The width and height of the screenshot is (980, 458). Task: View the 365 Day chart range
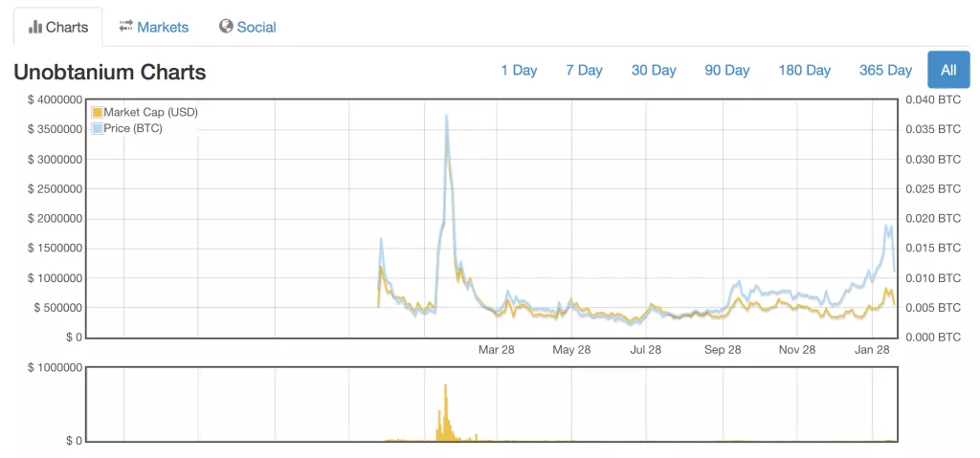click(885, 70)
